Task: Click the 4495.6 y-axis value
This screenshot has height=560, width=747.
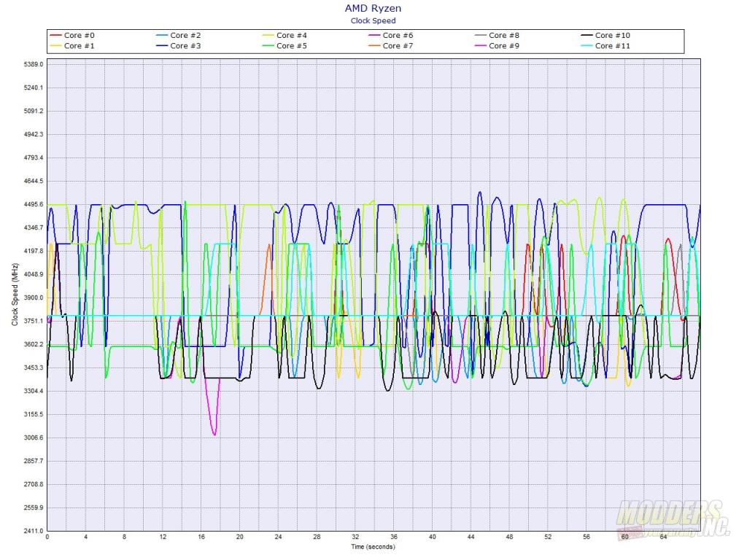Action: pyautogui.click(x=34, y=204)
